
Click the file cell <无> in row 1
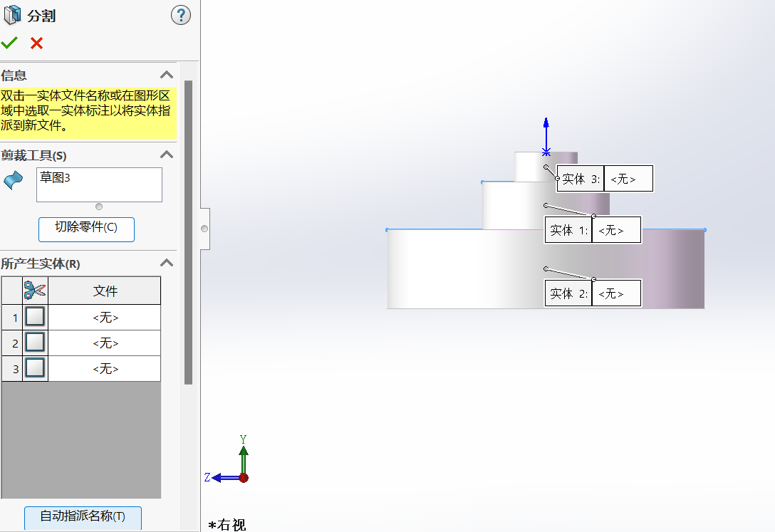[x=104, y=317]
